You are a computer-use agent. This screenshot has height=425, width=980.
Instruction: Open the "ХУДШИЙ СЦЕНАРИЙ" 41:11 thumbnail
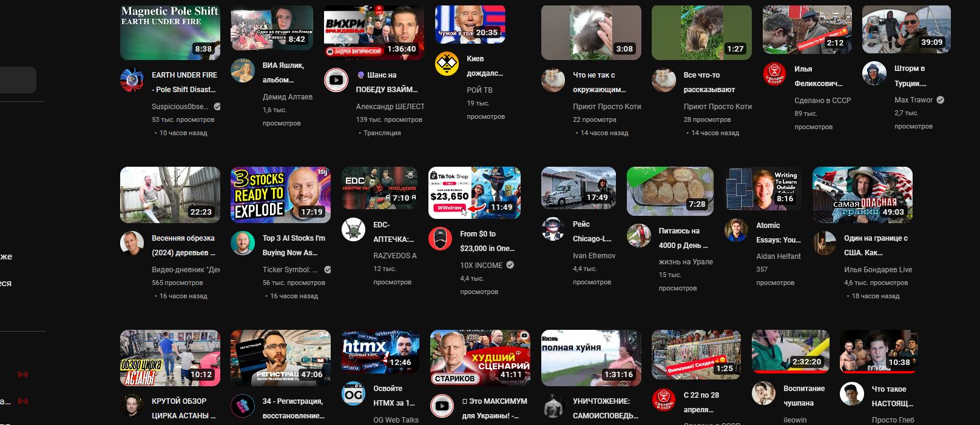tap(480, 358)
